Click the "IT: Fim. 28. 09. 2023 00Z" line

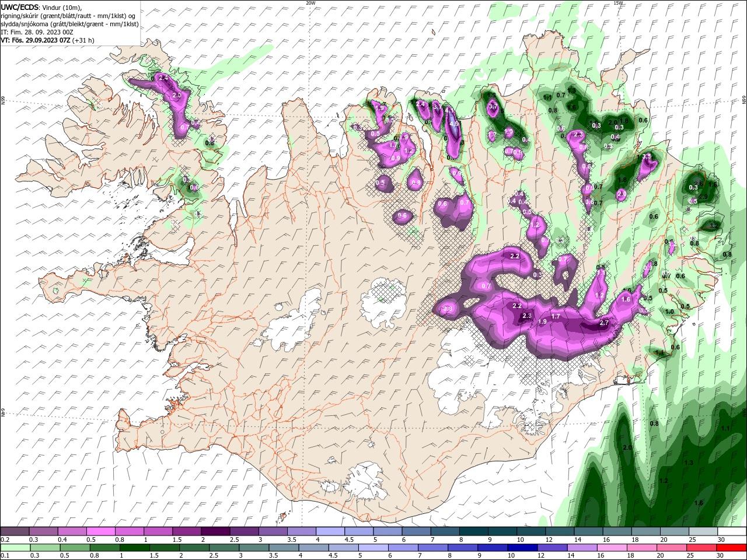(36, 32)
